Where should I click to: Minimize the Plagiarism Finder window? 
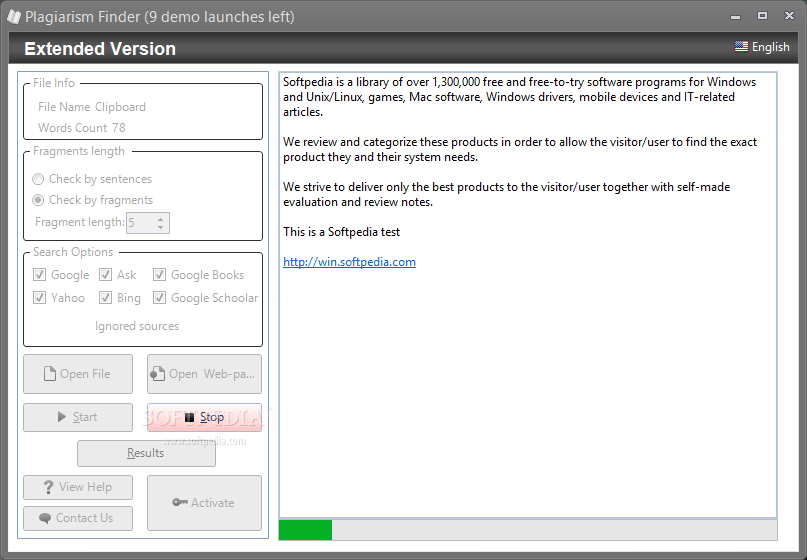coord(735,17)
